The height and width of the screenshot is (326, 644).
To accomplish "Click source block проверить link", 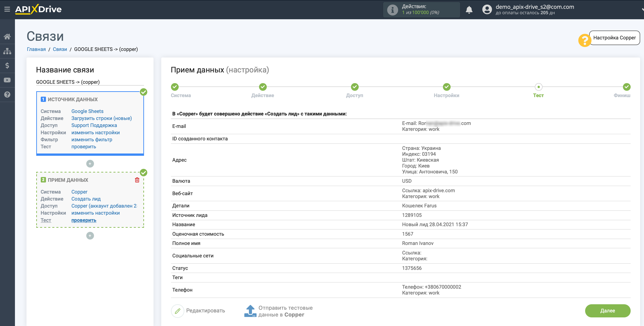I will (84, 146).
